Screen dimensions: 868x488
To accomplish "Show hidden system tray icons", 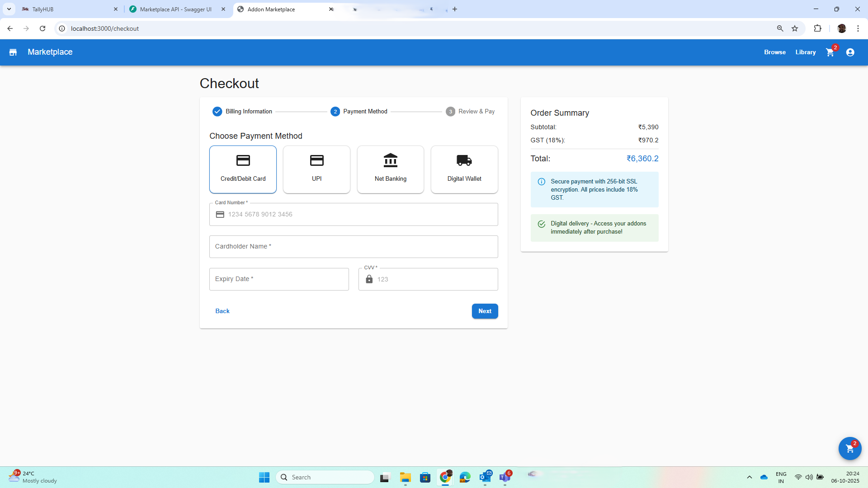I will tap(749, 477).
